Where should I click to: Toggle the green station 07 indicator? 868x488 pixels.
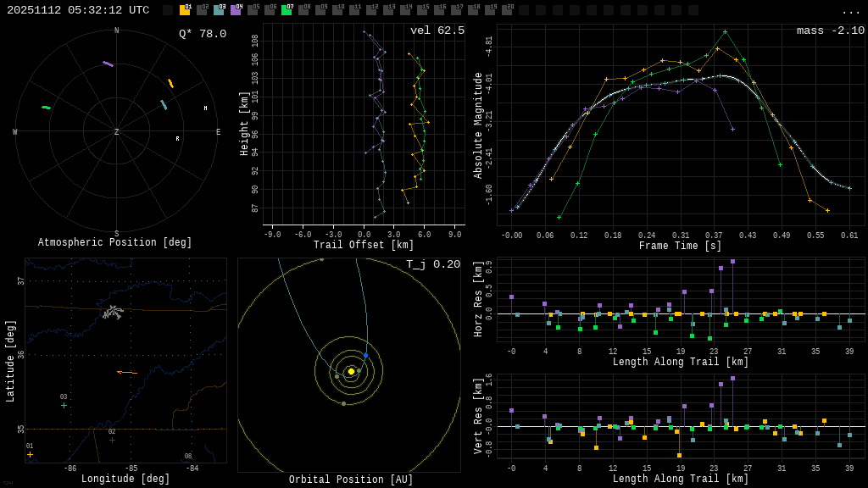(287, 10)
